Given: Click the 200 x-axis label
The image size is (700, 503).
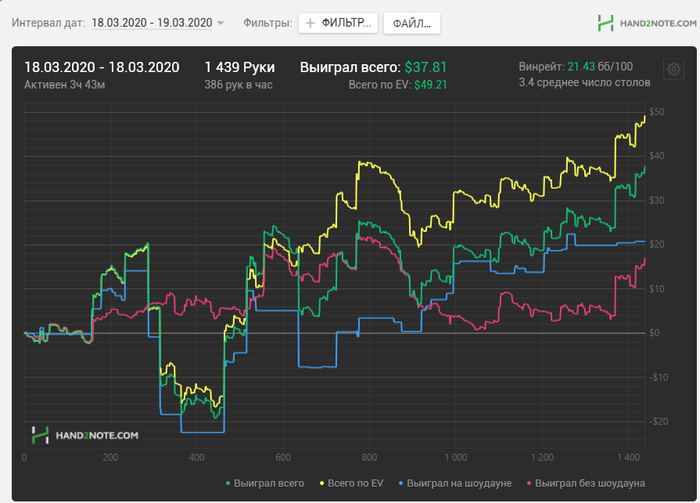Looking at the screenshot, I should 110,457.
